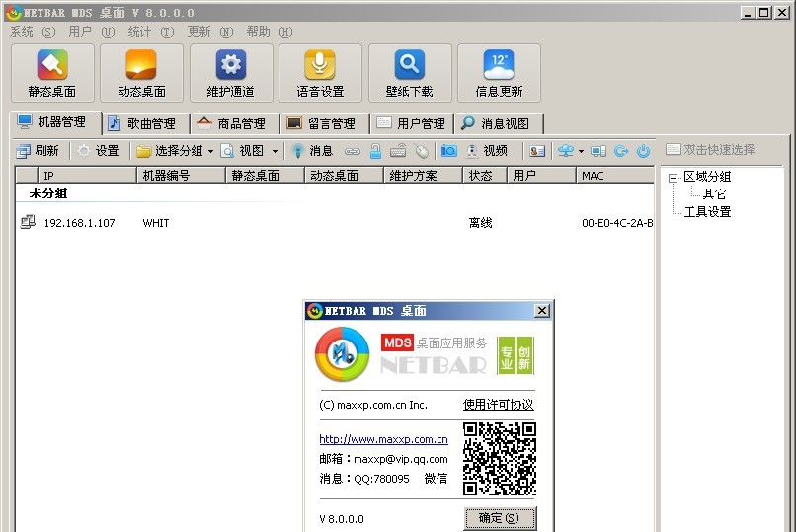Select the 其它 tree item
The width and height of the screenshot is (796, 532).
(714, 194)
